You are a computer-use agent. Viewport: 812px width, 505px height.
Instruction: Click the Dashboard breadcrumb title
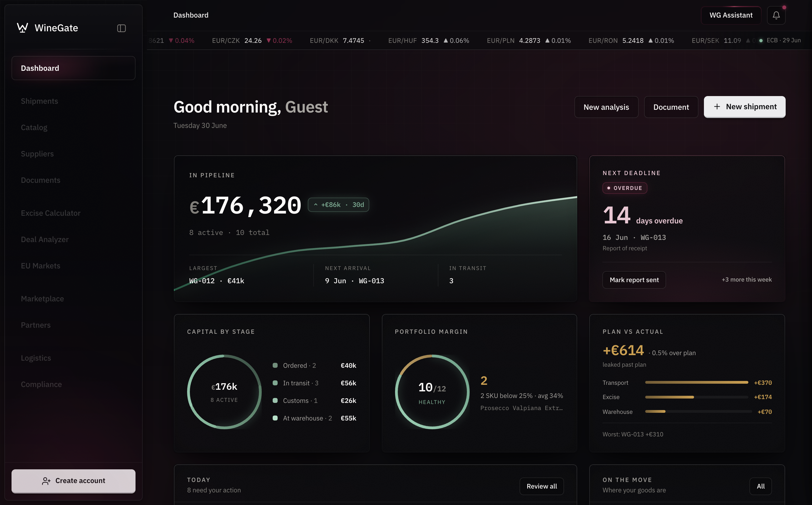point(191,15)
